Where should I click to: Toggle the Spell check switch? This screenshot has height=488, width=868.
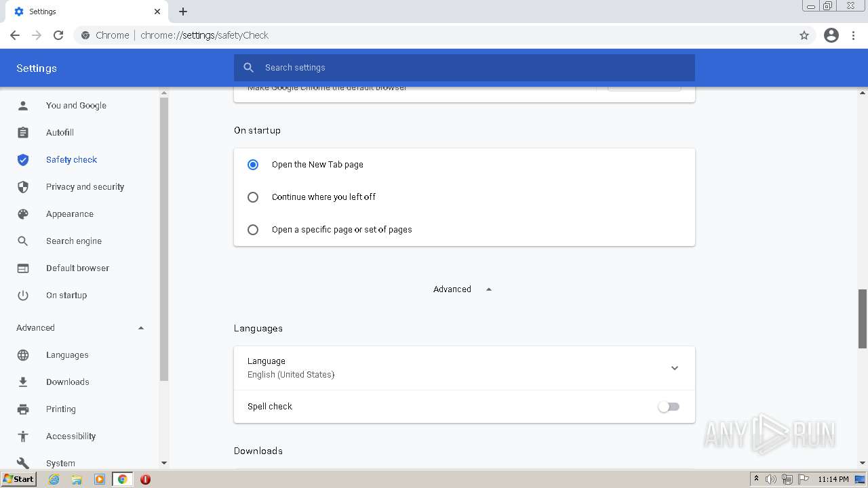coord(669,407)
